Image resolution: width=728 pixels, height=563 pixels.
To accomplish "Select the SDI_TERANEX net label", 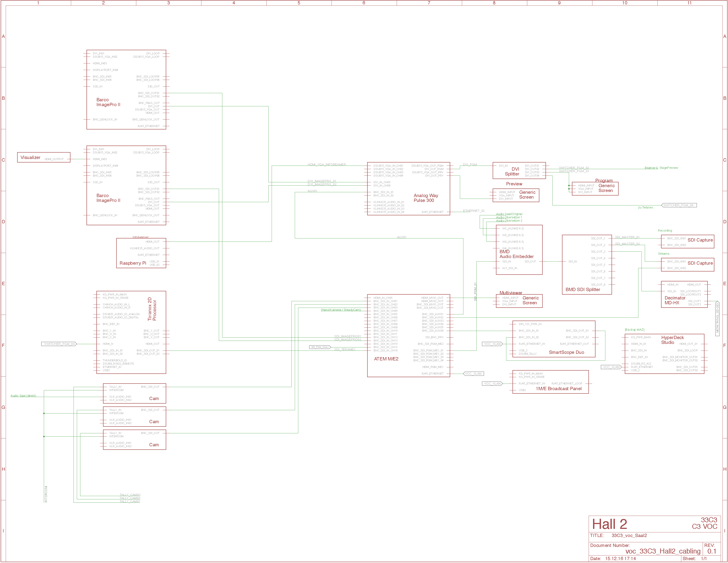I will pyautogui.click(x=345, y=349).
